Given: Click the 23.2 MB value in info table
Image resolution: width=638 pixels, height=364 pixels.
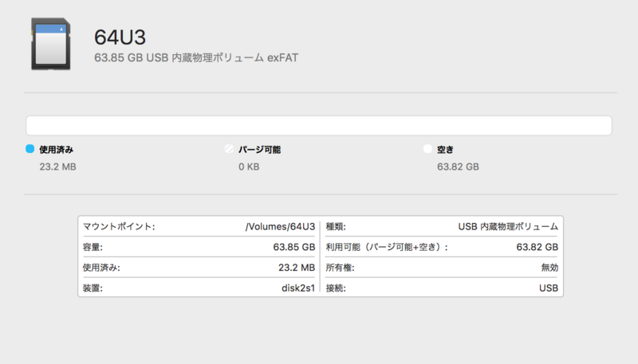Looking at the screenshot, I should pos(297,268).
